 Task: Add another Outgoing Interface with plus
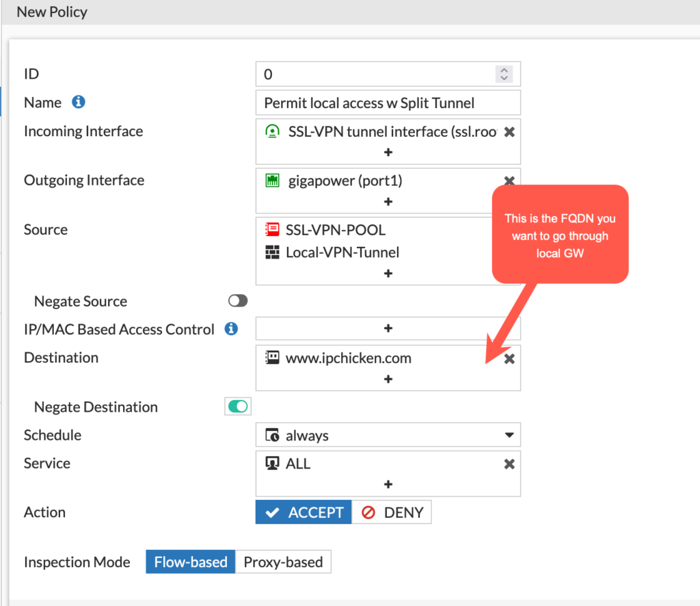click(x=388, y=202)
